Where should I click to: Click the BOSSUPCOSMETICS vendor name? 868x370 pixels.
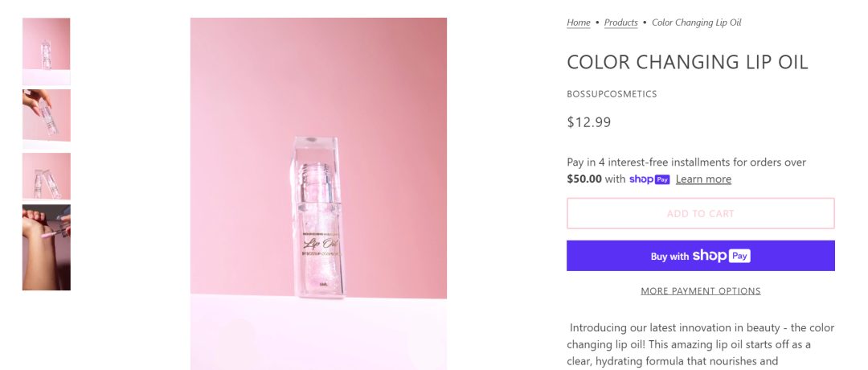coord(612,94)
